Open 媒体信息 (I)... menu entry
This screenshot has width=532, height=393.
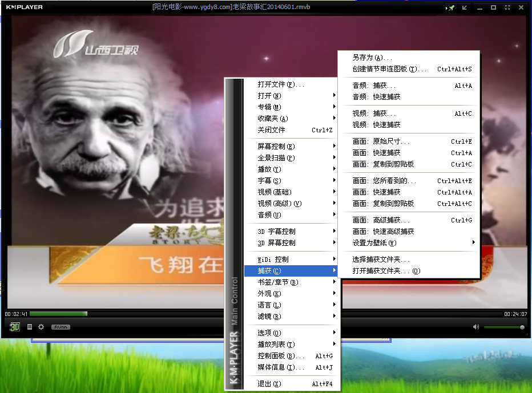281,367
